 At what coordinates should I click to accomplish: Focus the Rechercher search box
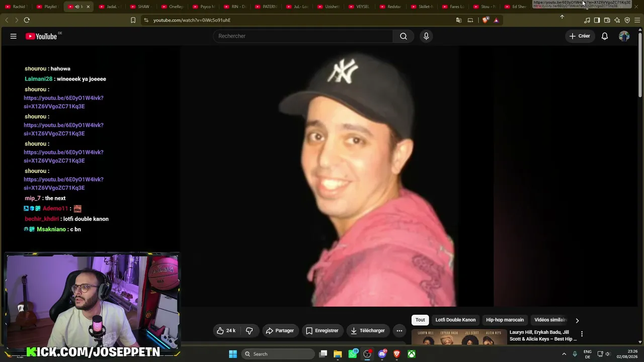(x=303, y=36)
